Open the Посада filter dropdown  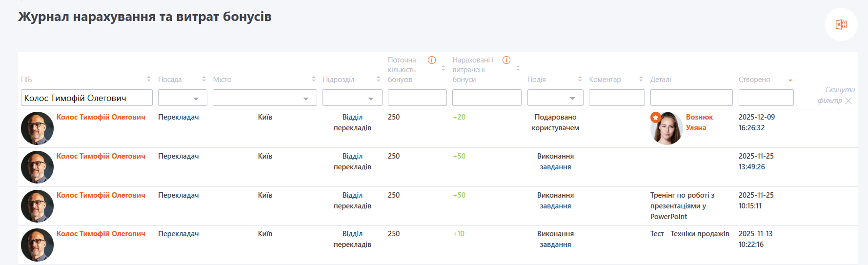(x=182, y=98)
